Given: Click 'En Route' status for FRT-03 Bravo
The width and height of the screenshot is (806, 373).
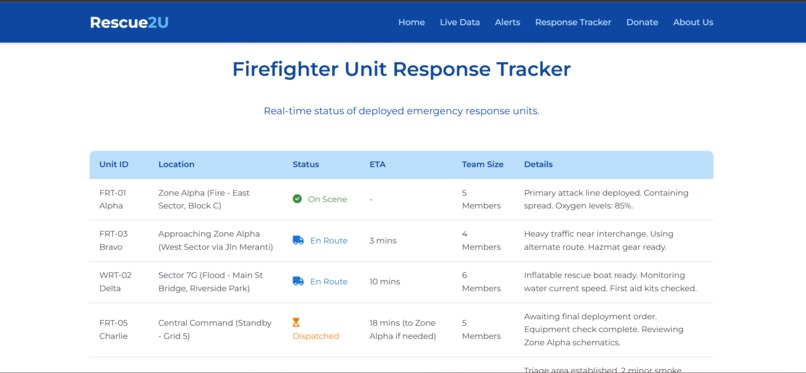Looking at the screenshot, I should (x=329, y=240).
